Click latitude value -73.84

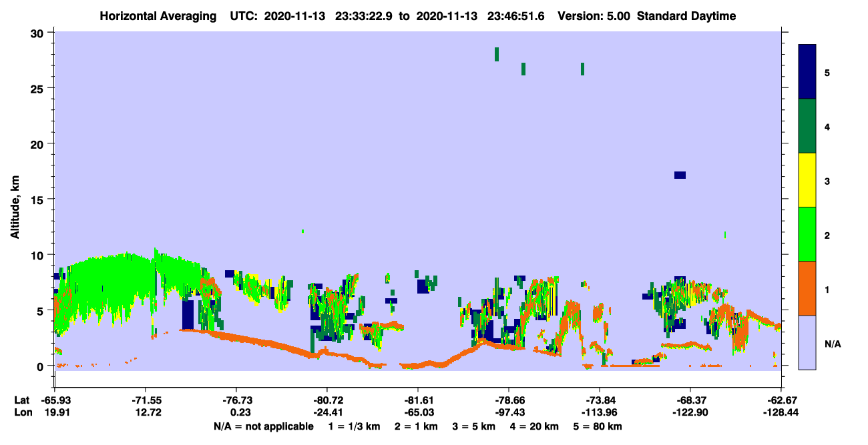coord(600,400)
